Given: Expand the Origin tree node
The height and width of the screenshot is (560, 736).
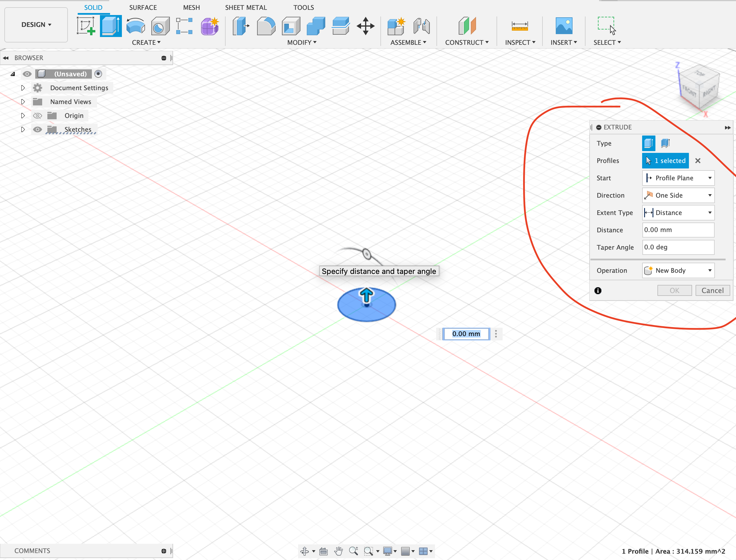Looking at the screenshot, I should pos(23,116).
